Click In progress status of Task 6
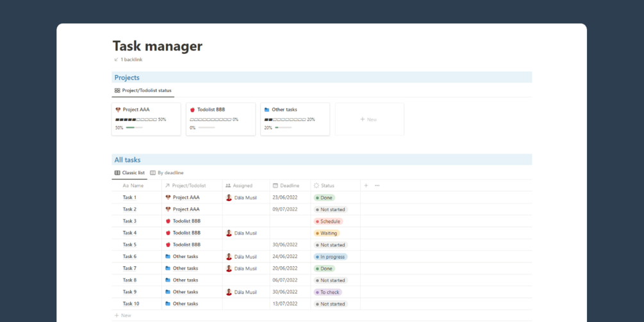Viewport: 644px width, 322px height. point(331,257)
